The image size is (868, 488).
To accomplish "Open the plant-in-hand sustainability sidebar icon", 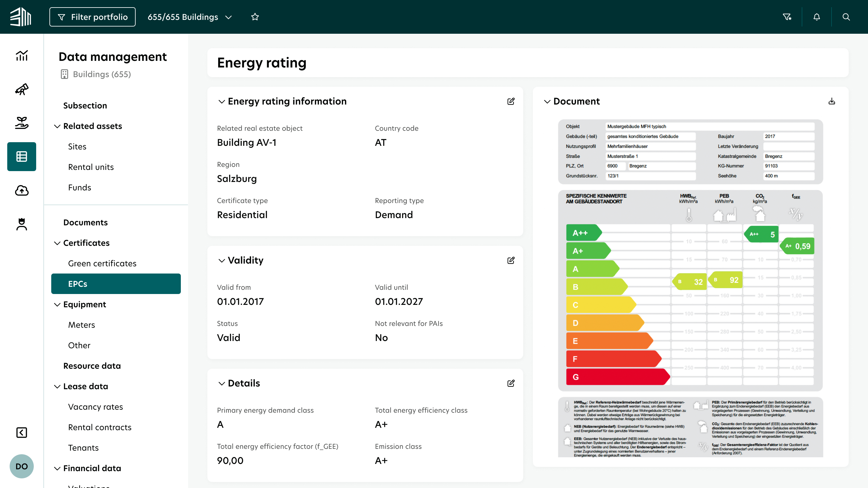I will click(22, 123).
